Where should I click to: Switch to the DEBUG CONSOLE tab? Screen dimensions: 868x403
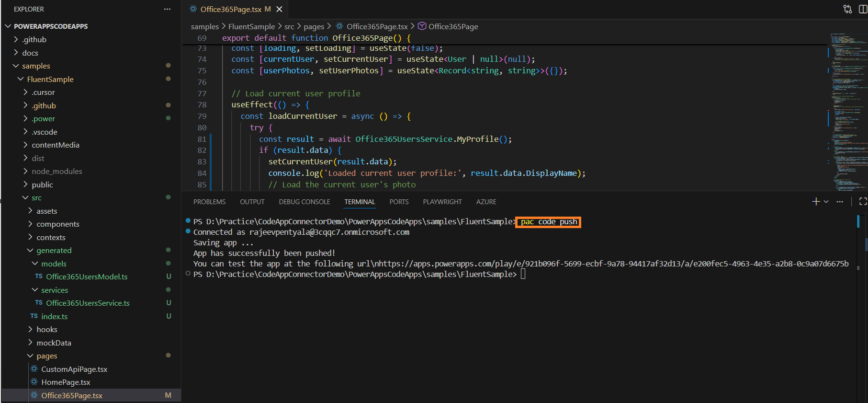click(304, 202)
